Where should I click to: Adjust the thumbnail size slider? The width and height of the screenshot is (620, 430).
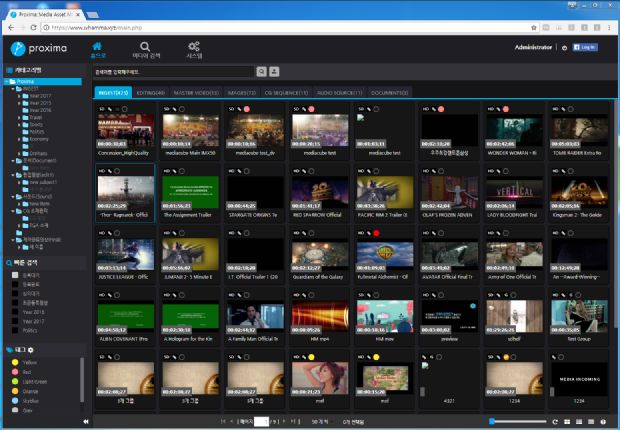coord(518,422)
